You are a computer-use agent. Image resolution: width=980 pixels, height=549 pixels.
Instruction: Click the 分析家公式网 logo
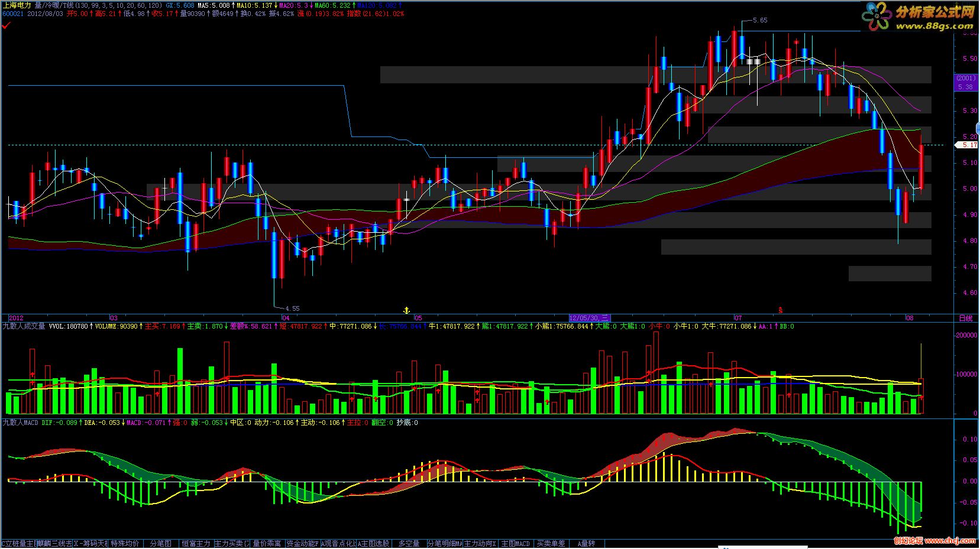pyautogui.click(x=934, y=12)
